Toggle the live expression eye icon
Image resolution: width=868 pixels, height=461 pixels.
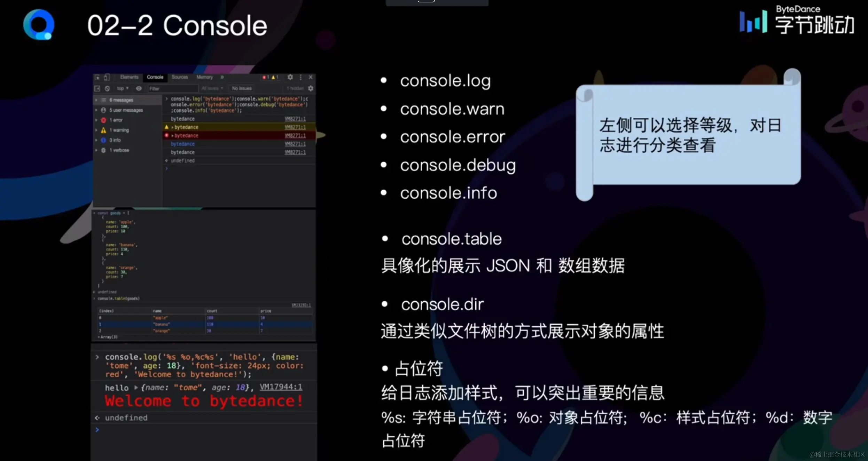pos(139,88)
